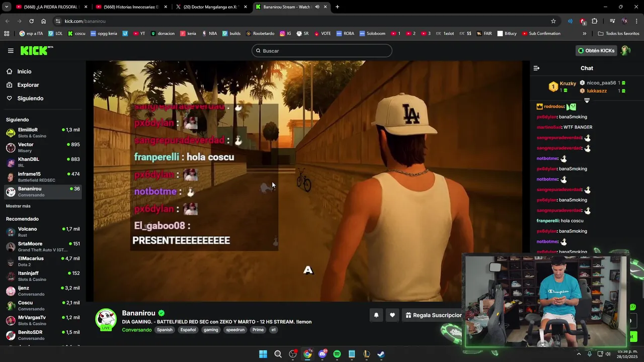
Task: Go to Inicio in sidebar
Action: coord(24,71)
